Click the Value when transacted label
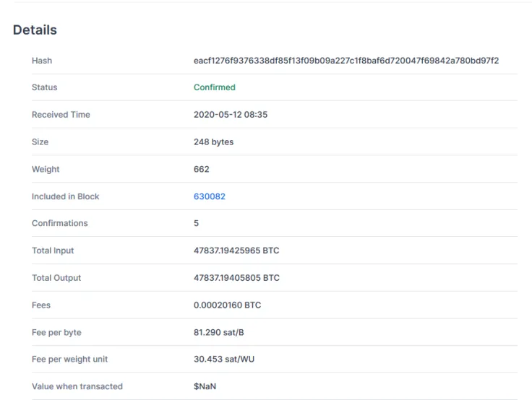Screen dimensions: 532x400 click(77, 386)
